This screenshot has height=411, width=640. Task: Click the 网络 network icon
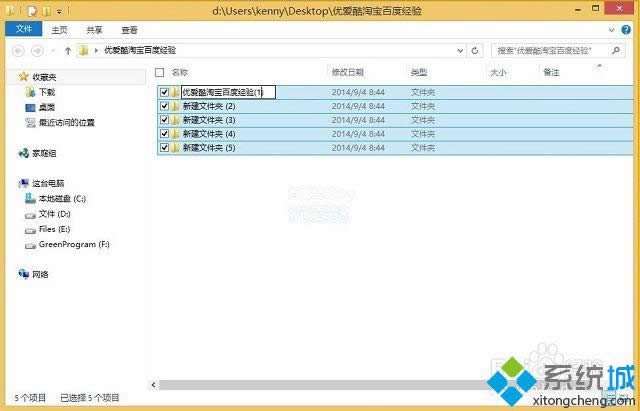[x=24, y=274]
